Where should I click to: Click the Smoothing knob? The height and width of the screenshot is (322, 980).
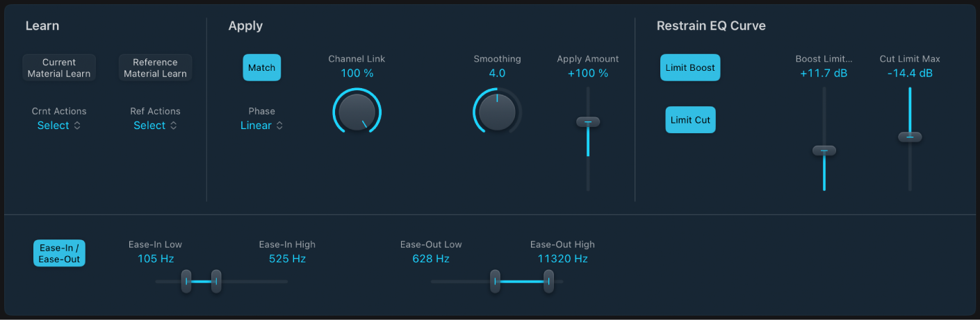point(497,111)
